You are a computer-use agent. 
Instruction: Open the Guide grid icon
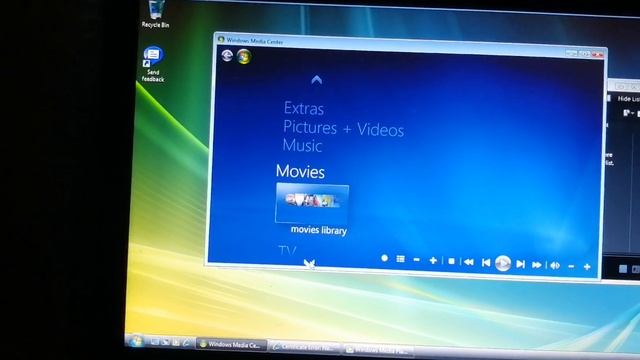click(400, 259)
